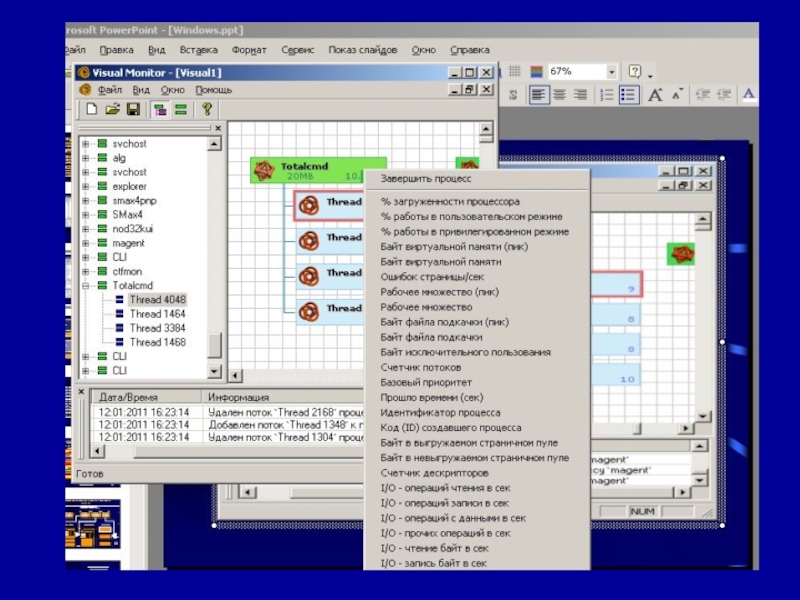
Task: Increase font size with large A icon
Action: (655, 94)
